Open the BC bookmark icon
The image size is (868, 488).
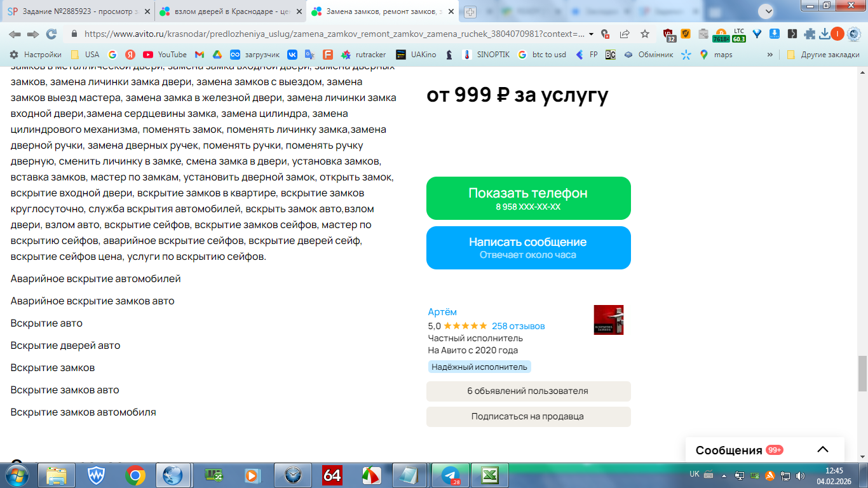[610, 55]
